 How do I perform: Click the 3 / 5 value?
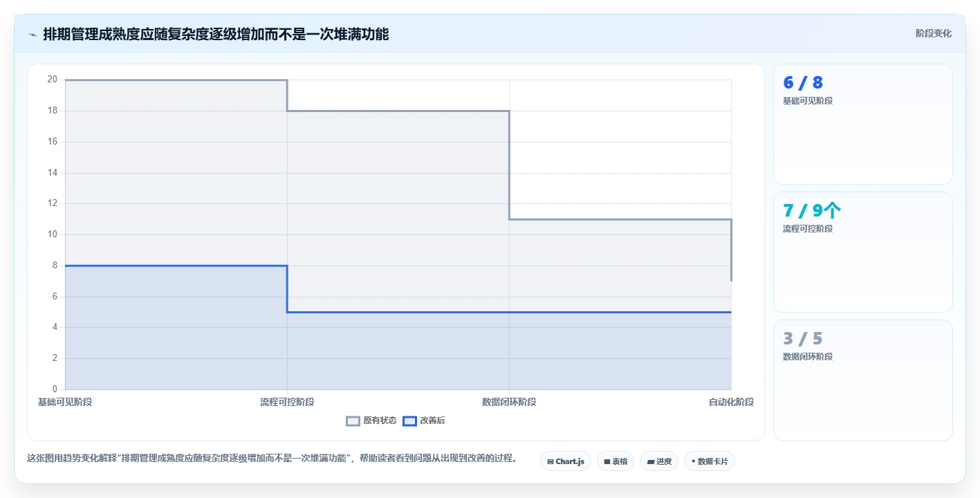pos(803,339)
